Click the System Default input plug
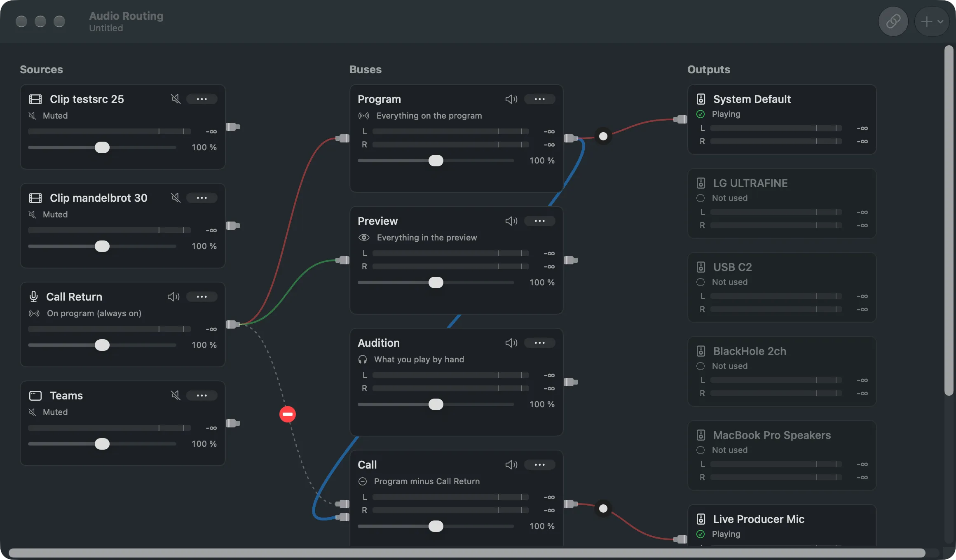The height and width of the screenshot is (560, 956). pyautogui.click(x=680, y=119)
